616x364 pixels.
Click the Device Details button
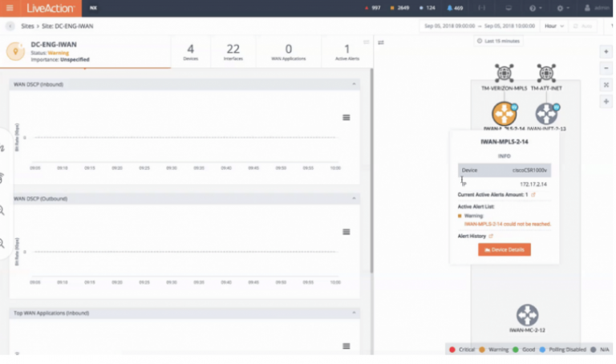[505, 249]
